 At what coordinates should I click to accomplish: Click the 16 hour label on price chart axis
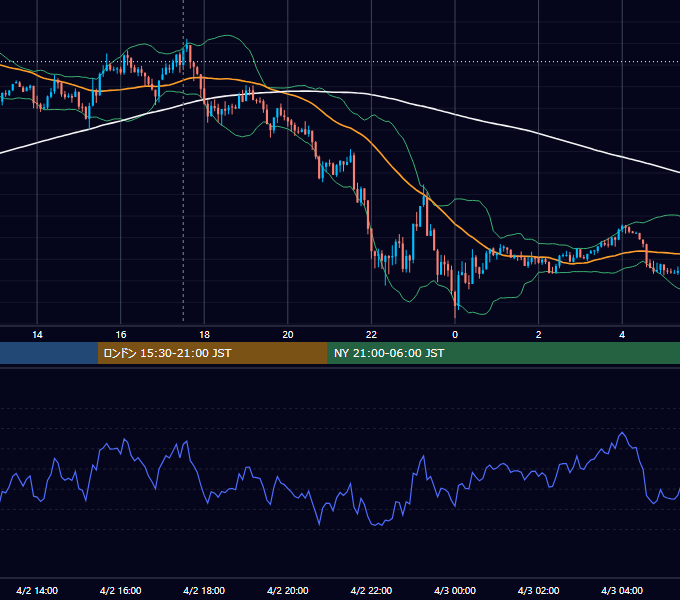(x=121, y=335)
